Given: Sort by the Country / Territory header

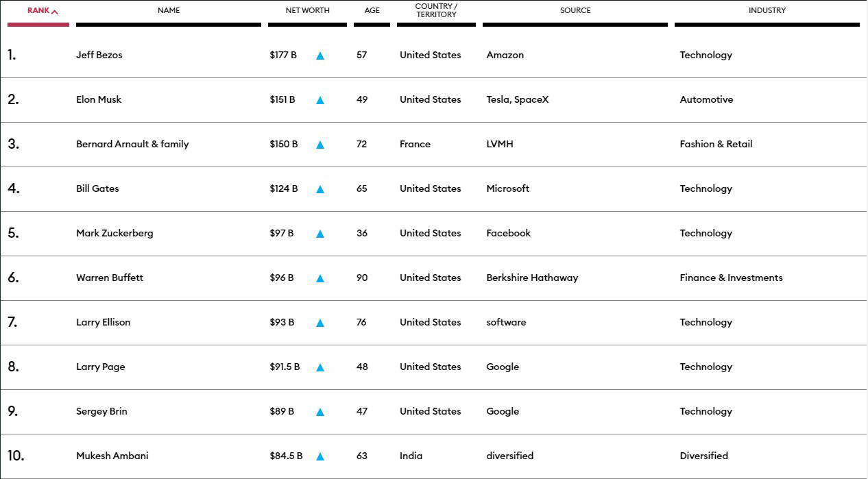Looking at the screenshot, I should point(436,10).
